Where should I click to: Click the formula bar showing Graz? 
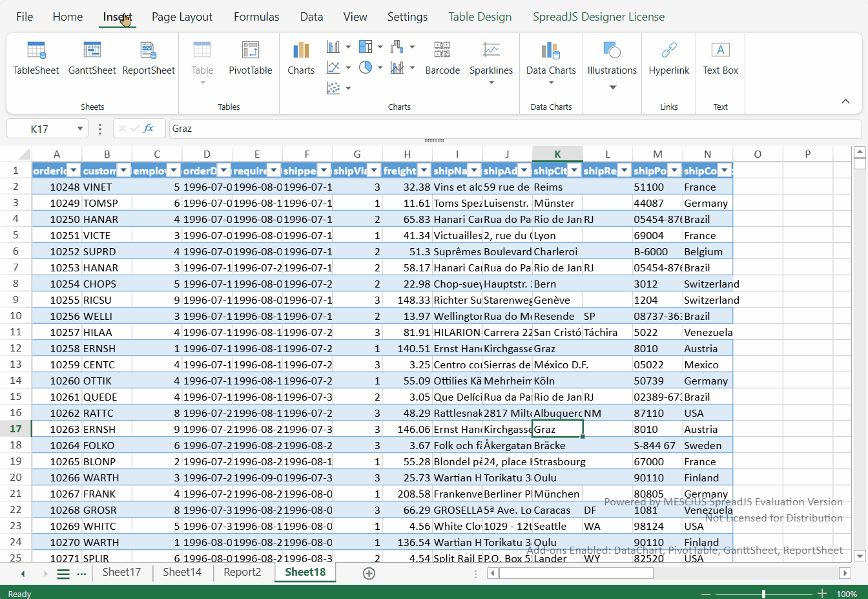[x=515, y=129]
